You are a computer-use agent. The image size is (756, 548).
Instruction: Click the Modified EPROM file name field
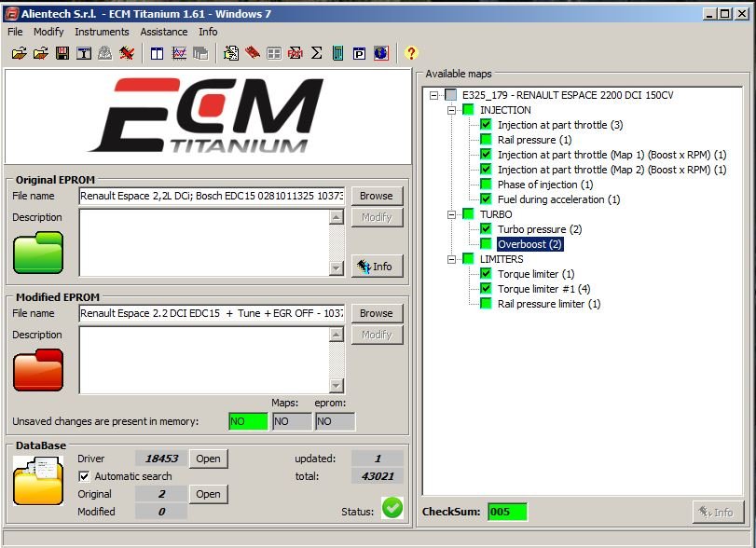[x=212, y=313]
